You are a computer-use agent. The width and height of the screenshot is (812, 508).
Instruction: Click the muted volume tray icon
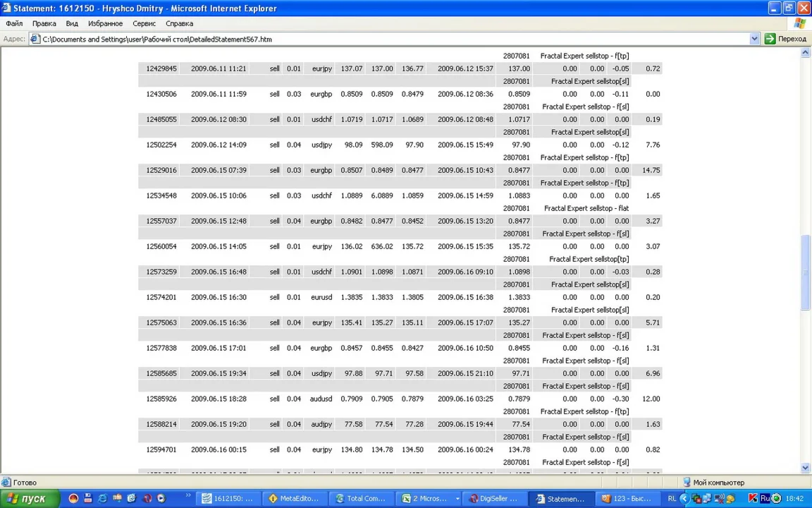pyautogui.click(x=719, y=499)
